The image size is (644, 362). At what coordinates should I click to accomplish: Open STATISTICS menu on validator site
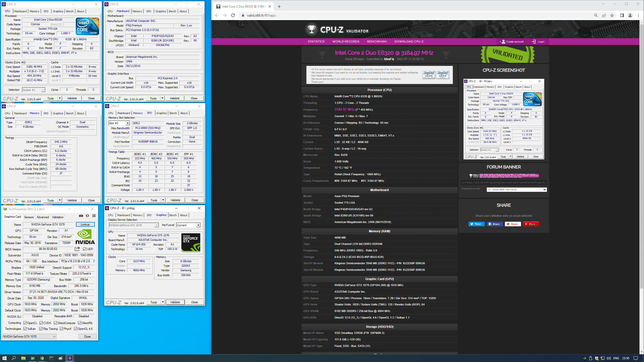[316, 41]
